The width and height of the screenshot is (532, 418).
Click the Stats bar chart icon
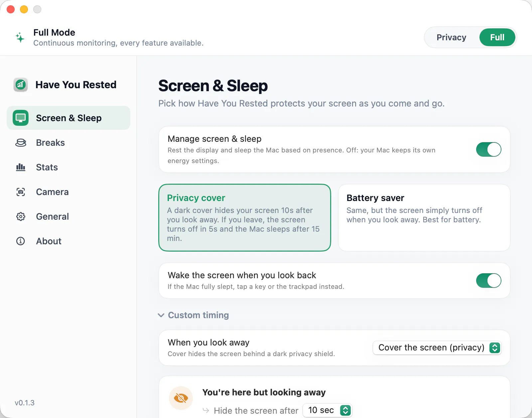[x=21, y=167]
